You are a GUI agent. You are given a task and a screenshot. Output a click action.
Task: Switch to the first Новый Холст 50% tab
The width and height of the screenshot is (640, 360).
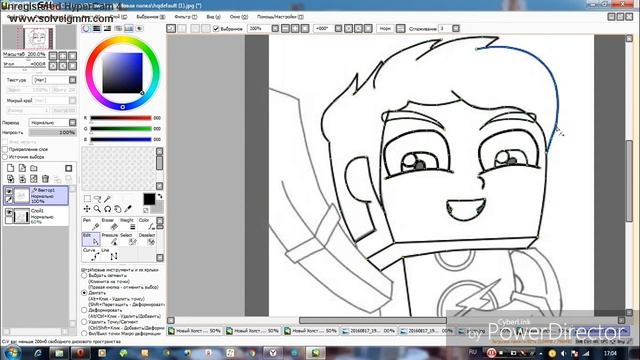click(195, 331)
